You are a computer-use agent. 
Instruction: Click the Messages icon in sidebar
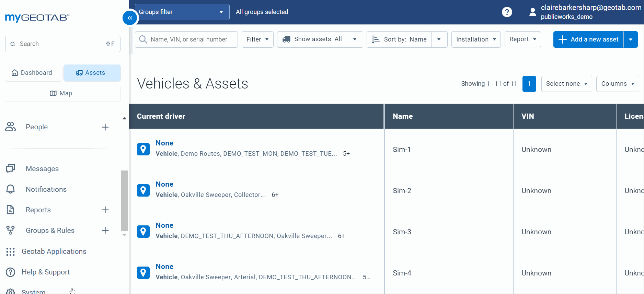click(x=11, y=168)
